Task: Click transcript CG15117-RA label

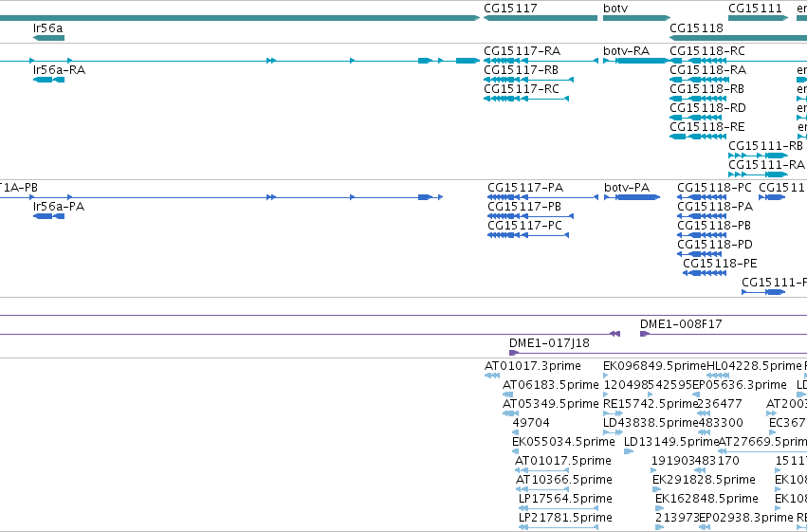Action: tap(522, 51)
